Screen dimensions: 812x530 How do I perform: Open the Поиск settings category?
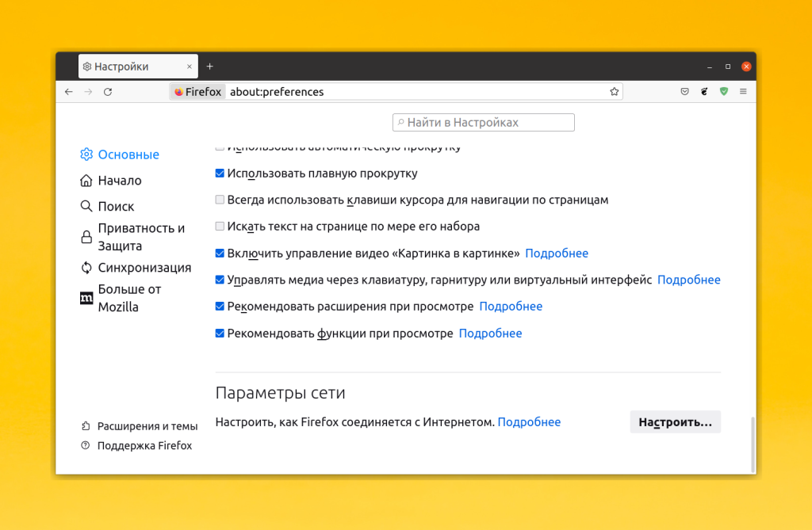(107, 206)
